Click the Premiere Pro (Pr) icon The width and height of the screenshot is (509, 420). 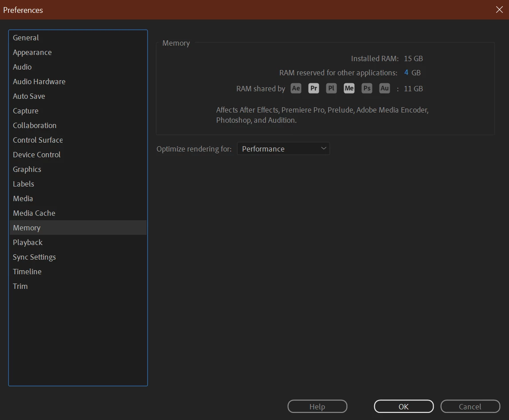pos(313,88)
